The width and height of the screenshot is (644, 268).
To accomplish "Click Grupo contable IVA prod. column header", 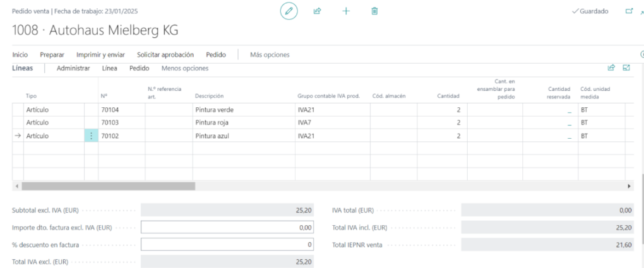I will pos(328,96).
